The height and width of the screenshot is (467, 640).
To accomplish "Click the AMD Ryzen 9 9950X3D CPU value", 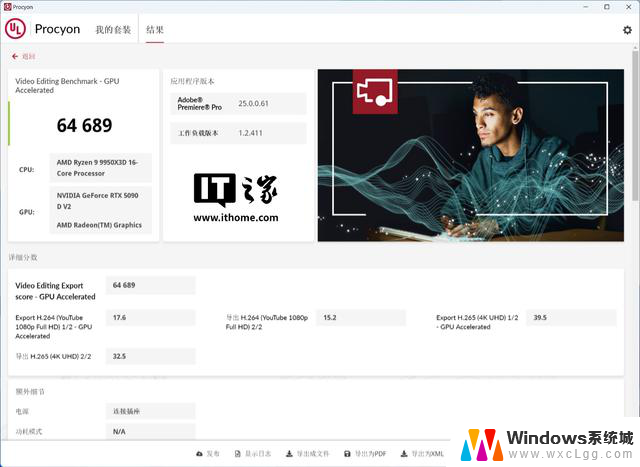I will (100, 168).
